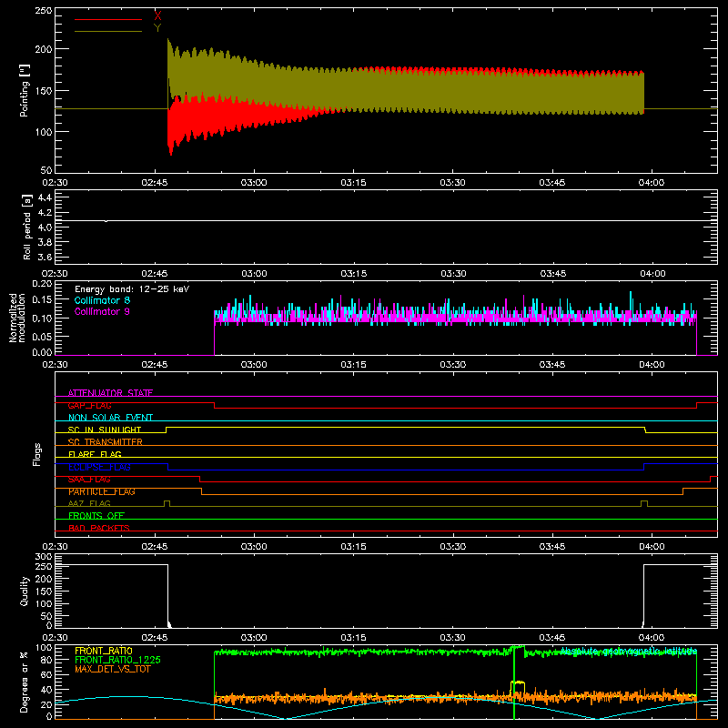Select the yellow FRONT_RATIO legend entry

(104, 651)
